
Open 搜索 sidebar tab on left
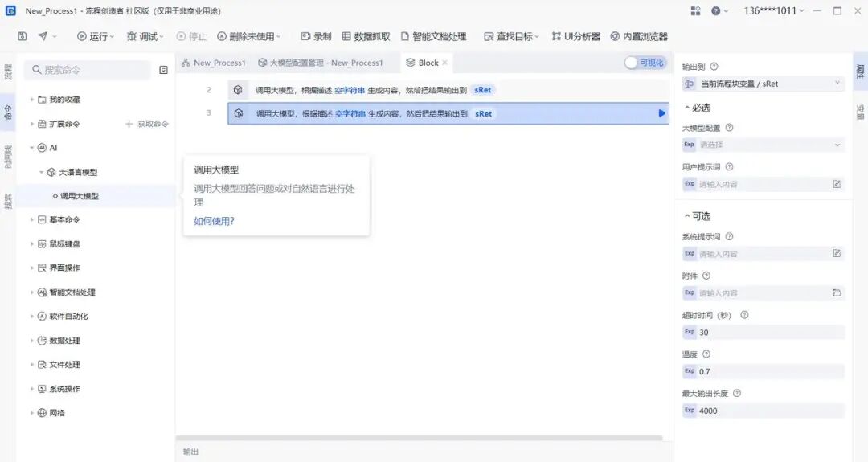coord(8,201)
